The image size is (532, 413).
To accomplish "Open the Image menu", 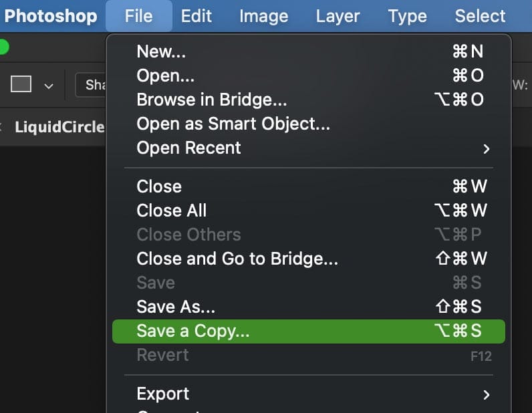I will [x=263, y=15].
